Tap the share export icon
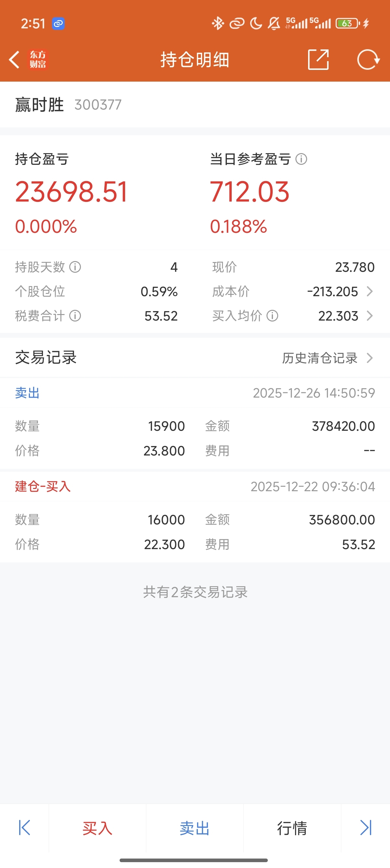Screen dimensions: 390x868 (318, 59)
